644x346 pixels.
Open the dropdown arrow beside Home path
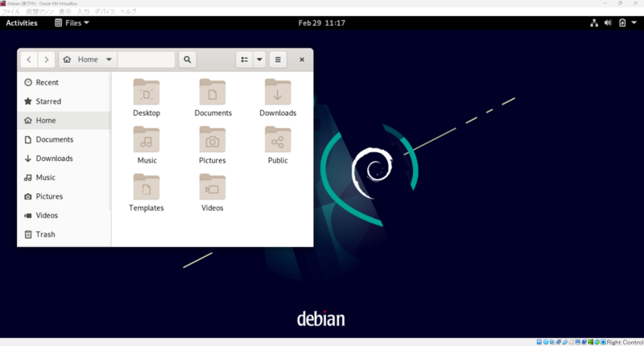[109, 60]
